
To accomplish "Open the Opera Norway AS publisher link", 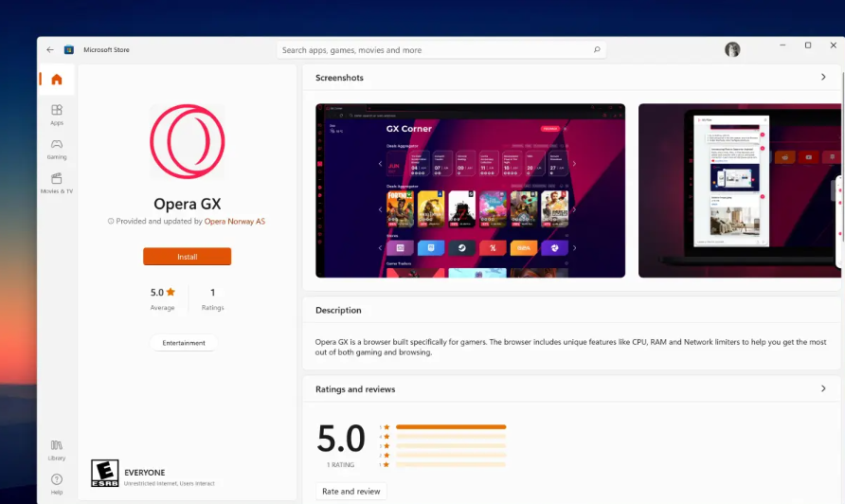I will [x=234, y=221].
